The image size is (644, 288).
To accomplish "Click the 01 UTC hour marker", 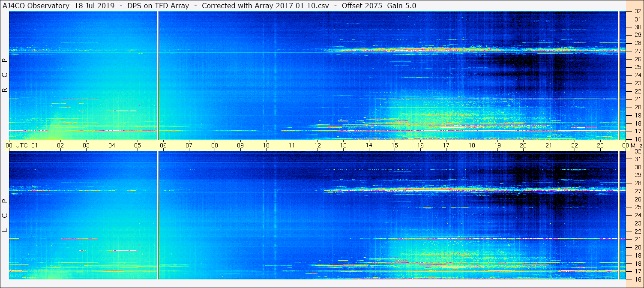I will click(x=35, y=145).
